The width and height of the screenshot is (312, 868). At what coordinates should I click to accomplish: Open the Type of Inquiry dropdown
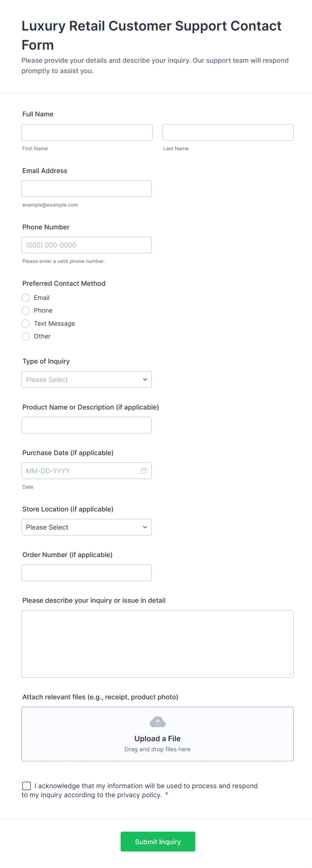point(87,379)
